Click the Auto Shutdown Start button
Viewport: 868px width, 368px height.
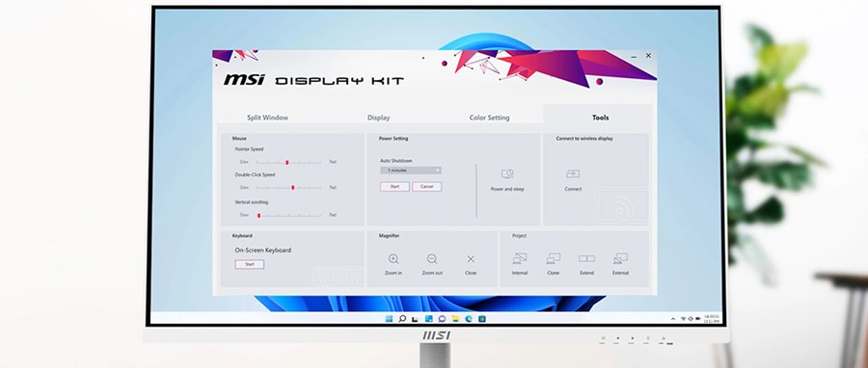pyautogui.click(x=394, y=187)
